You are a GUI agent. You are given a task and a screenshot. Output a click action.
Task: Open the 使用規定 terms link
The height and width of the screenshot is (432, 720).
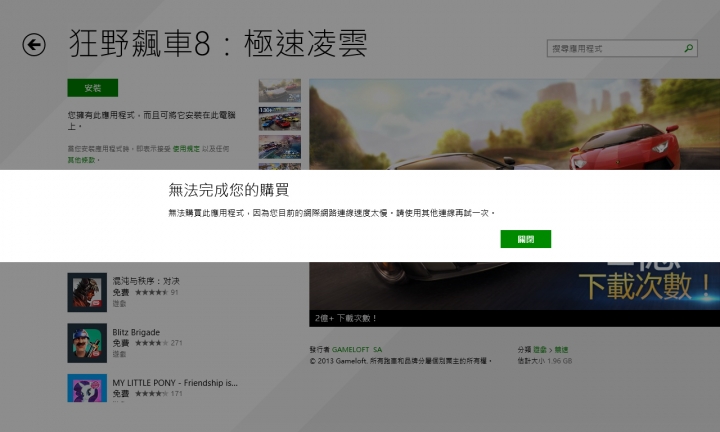pyautogui.click(x=186, y=149)
